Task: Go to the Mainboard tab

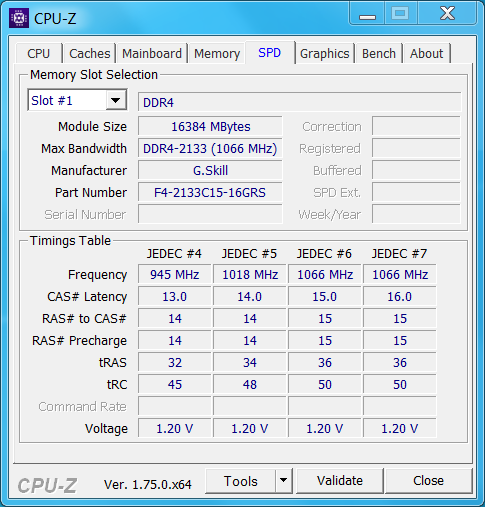Action: click(152, 53)
